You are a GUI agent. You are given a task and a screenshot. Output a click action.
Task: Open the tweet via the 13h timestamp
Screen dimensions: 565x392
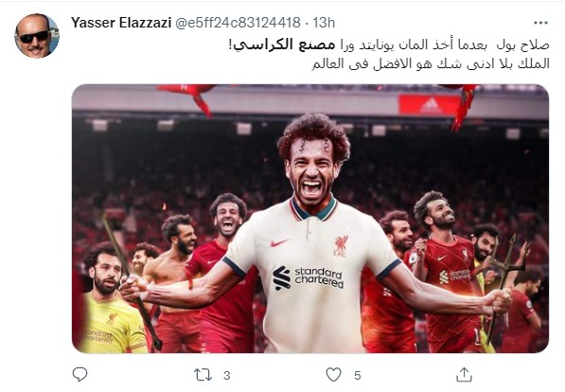click(x=324, y=23)
